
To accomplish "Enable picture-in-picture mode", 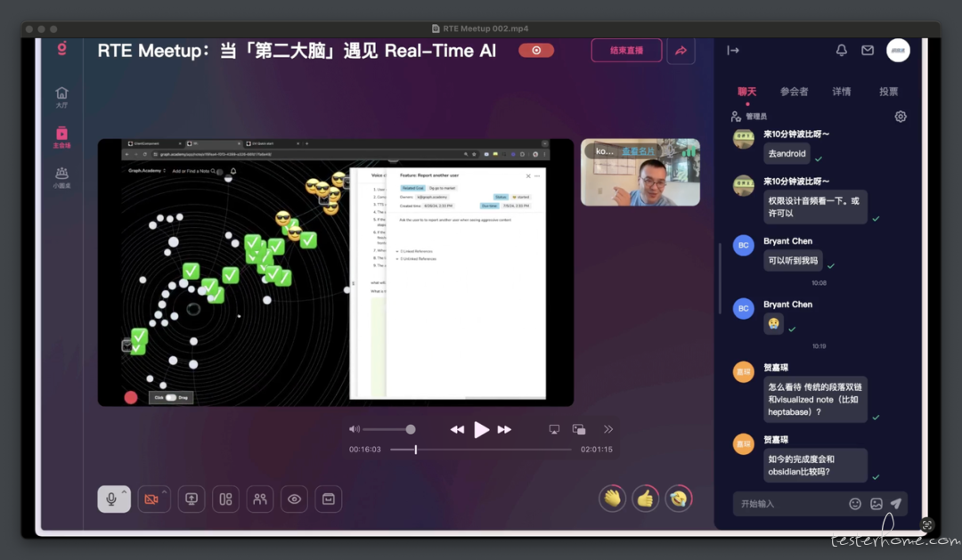I will 579,429.
